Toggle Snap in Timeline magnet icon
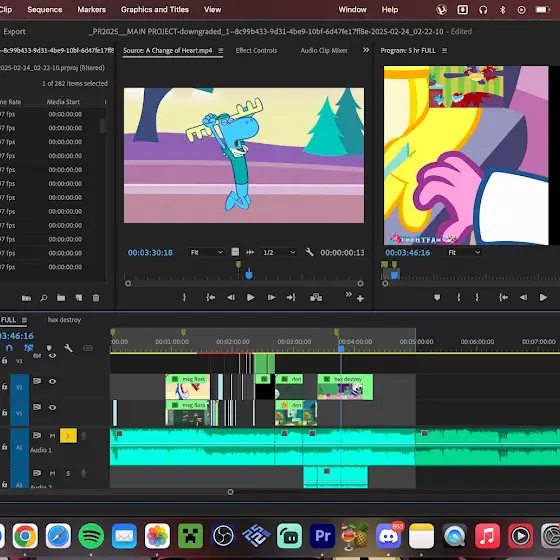Viewport: 560px width, 560px height. [9, 348]
